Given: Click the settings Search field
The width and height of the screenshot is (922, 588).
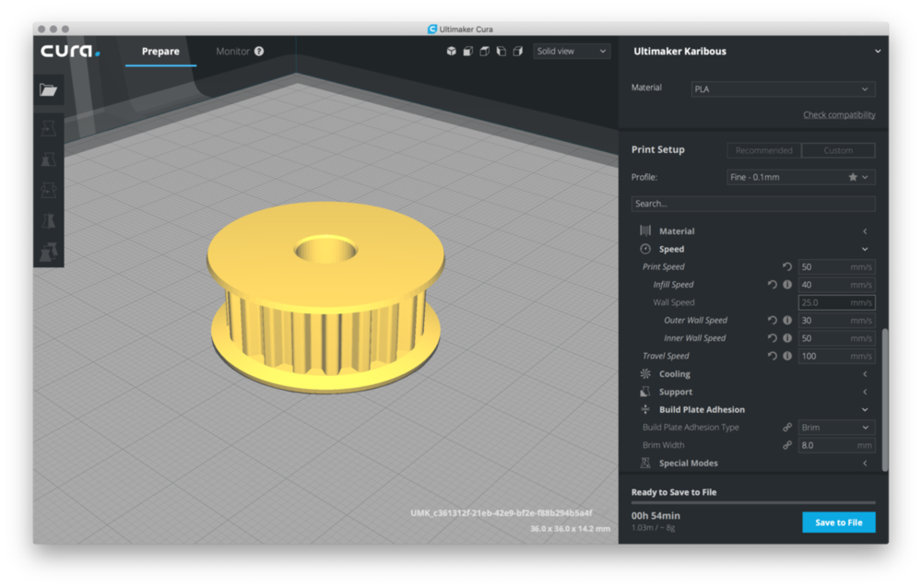Looking at the screenshot, I should click(752, 204).
